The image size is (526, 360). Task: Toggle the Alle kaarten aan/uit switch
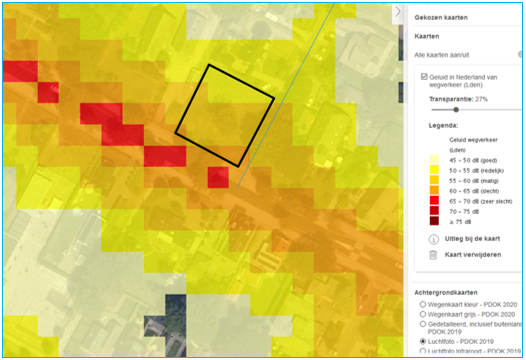(520, 54)
